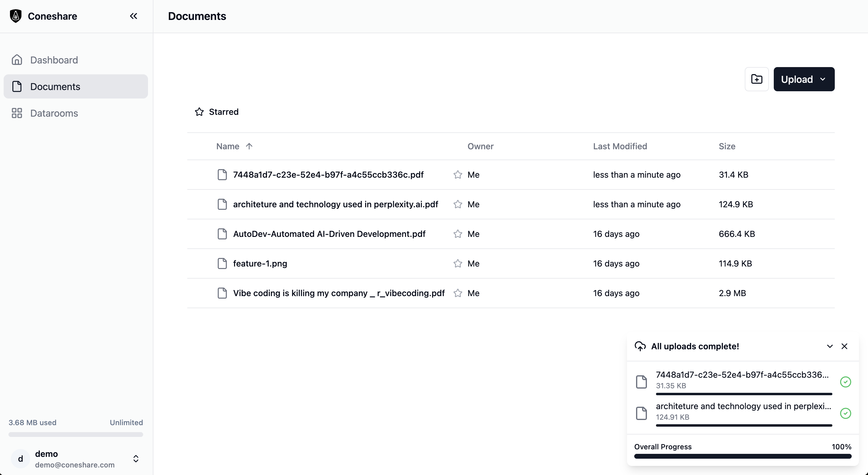The height and width of the screenshot is (475, 868).
Task: Star the 7448a1d7 PDF document
Action: click(x=458, y=175)
